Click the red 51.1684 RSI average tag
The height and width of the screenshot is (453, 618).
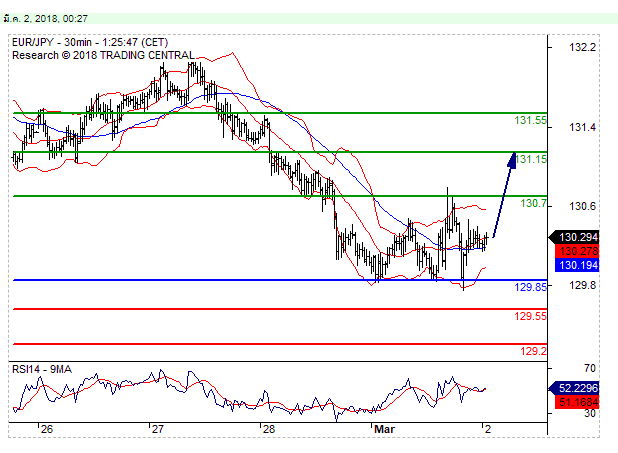point(577,402)
